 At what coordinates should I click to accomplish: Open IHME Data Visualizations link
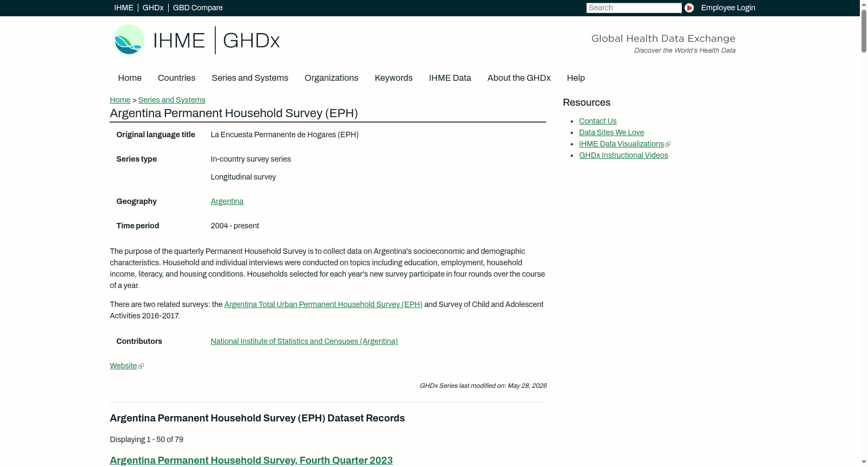(621, 144)
